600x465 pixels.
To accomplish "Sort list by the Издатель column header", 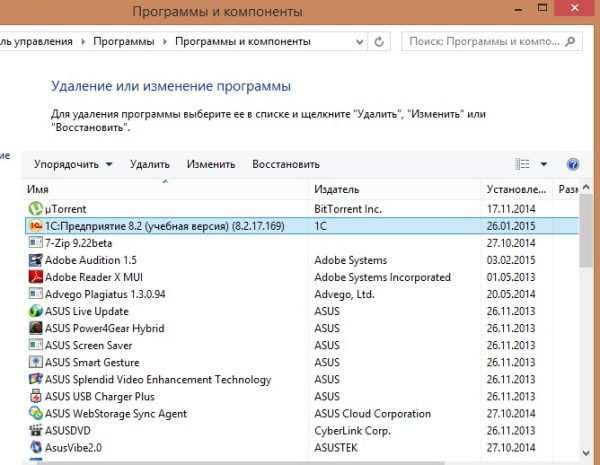I will 336,189.
